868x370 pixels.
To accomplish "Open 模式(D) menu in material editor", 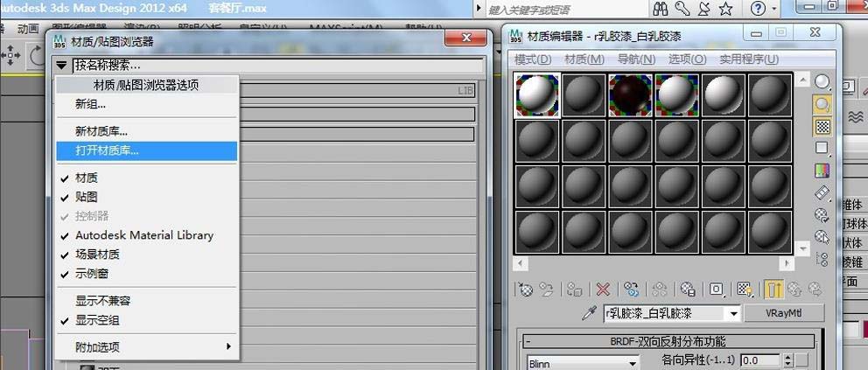I will (x=533, y=59).
